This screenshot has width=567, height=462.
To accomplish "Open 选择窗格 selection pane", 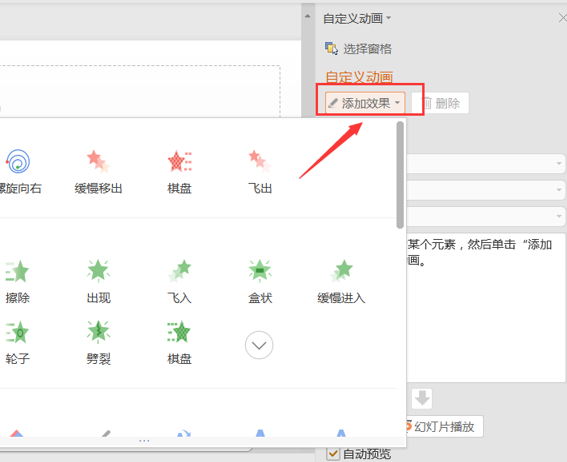I will 358,49.
